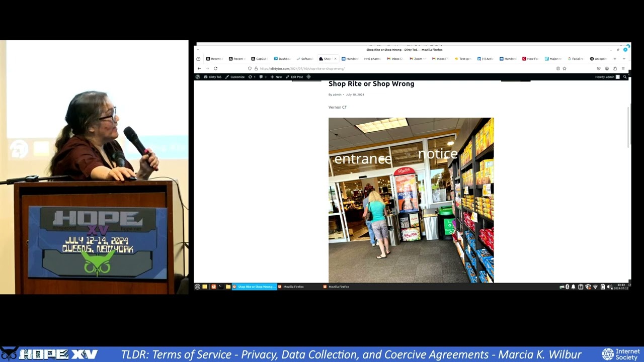Click the page vertical scrollbar thumb

click(x=629, y=127)
